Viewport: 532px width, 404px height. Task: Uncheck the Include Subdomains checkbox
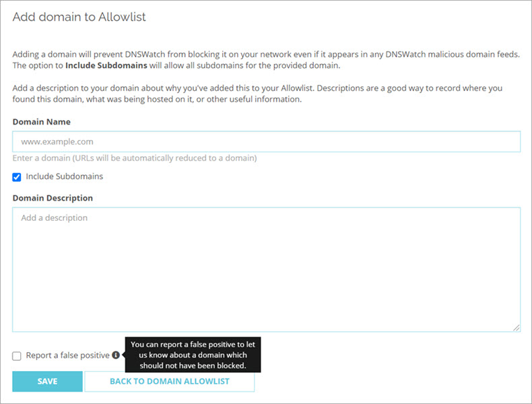(17, 177)
